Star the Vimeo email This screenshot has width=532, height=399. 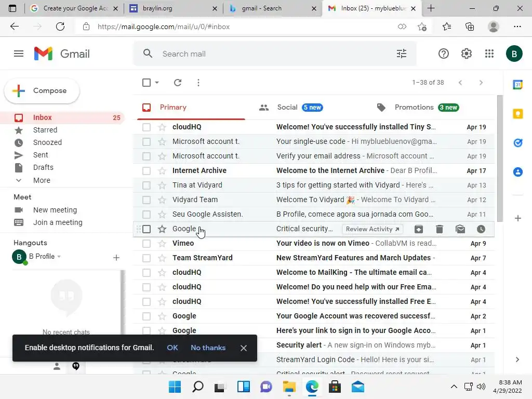[162, 244]
